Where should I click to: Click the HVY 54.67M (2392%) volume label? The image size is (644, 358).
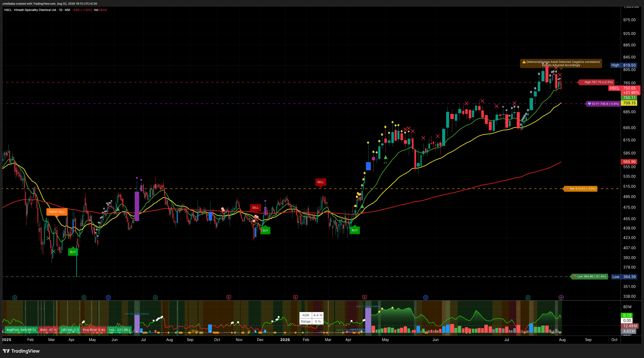click(x=137, y=314)
